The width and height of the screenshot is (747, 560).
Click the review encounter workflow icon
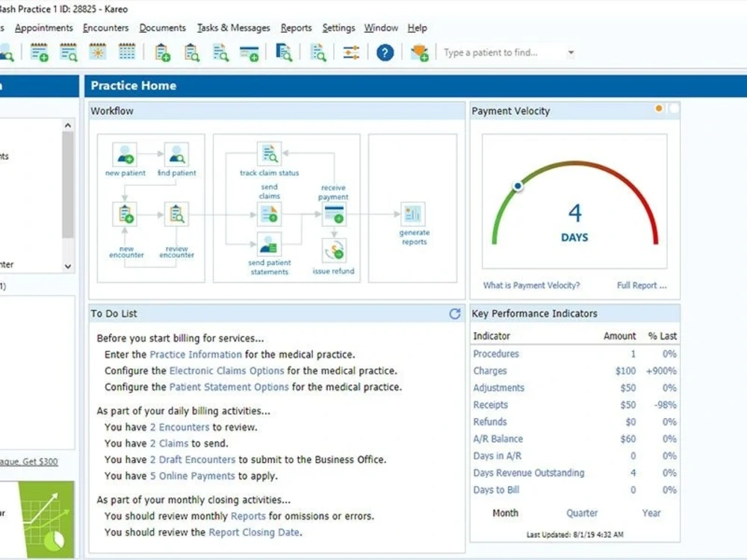coord(176,214)
